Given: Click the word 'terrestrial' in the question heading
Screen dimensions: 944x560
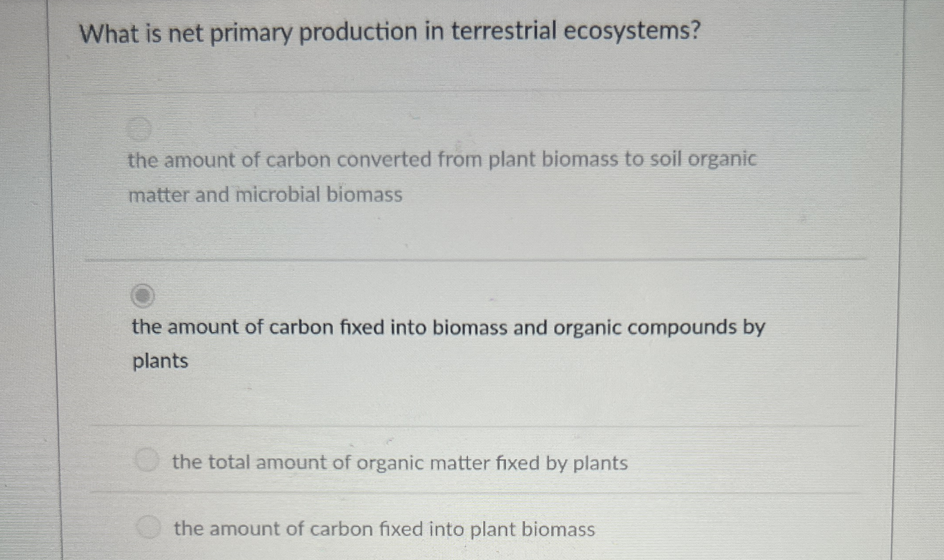Looking at the screenshot, I should (x=504, y=32).
